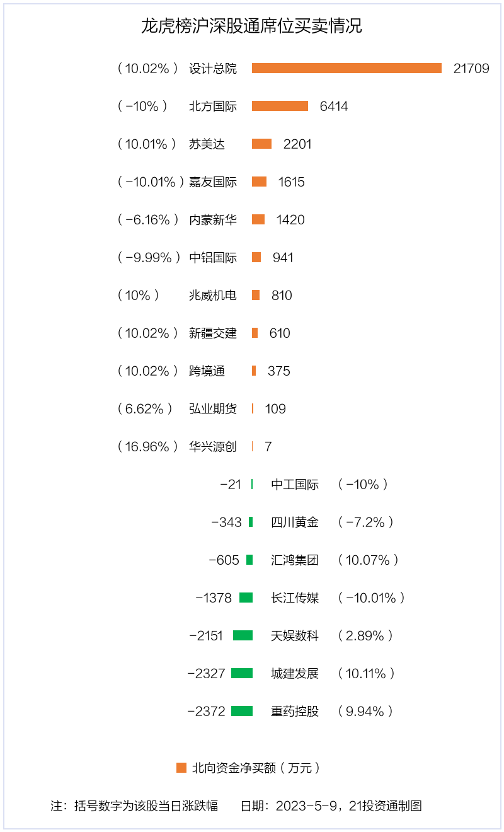
Task: Click the 设计总院 orange bar
Action: tap(346, 68)
